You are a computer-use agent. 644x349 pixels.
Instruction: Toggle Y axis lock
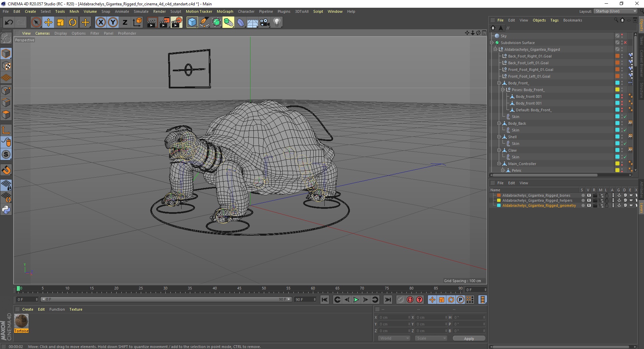click(x=113, y=23)
